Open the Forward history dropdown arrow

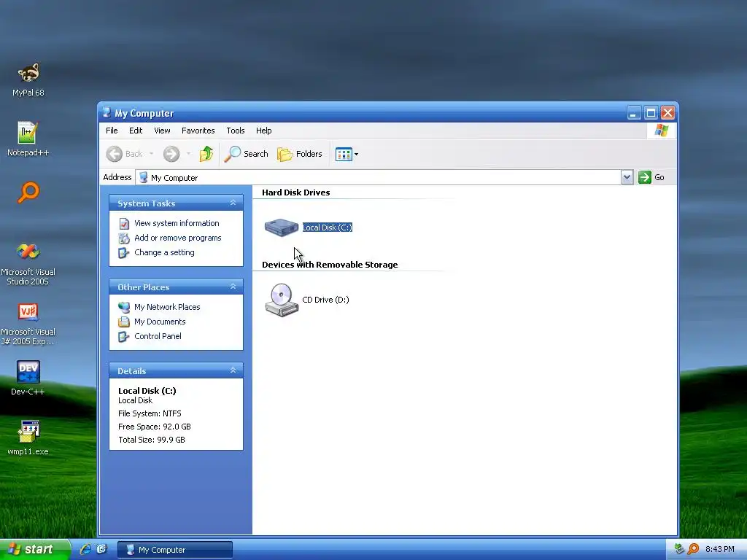point(189,154)
